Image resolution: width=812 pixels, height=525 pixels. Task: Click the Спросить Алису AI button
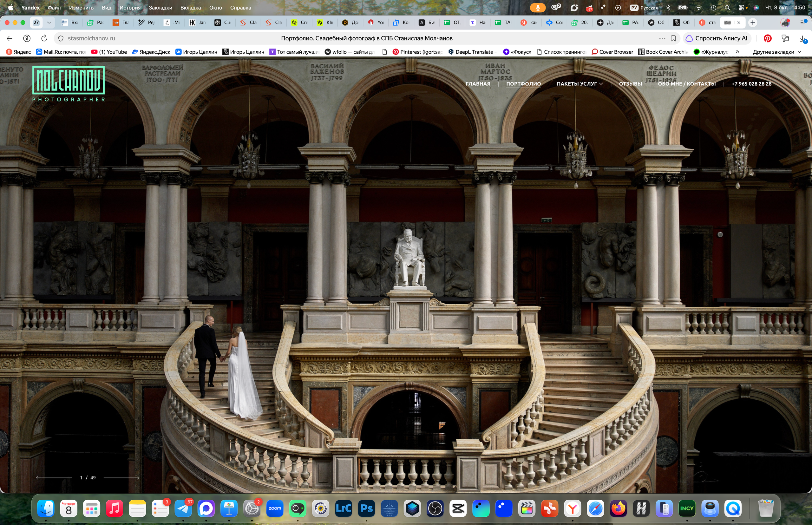coord(717,38)
